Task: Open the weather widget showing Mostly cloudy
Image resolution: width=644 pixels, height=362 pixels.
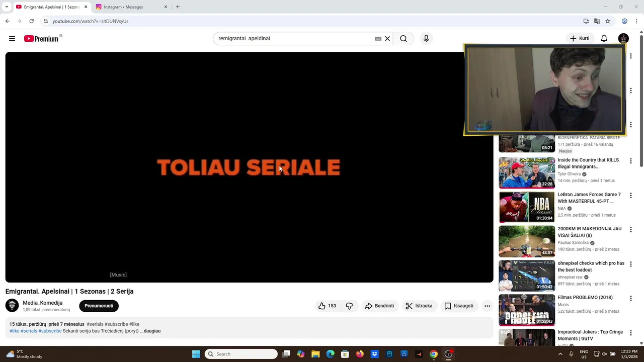Action: point(24,354)
